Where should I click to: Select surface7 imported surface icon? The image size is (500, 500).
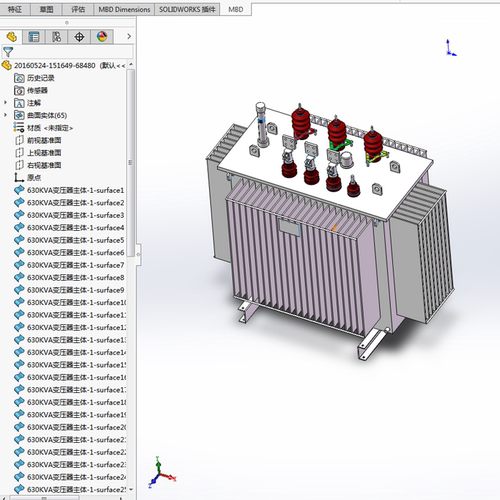pyautogui.click(x=19, y=265)
